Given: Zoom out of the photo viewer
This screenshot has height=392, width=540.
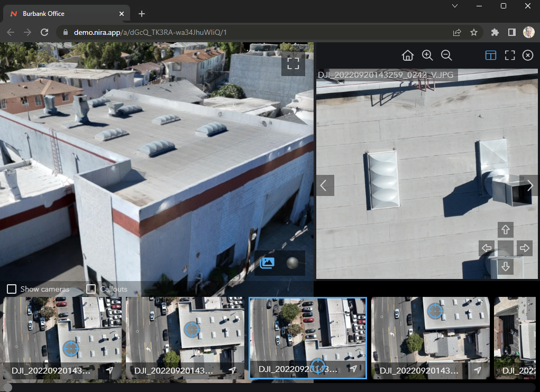Looking at the screenshot, I should tap(446, 55).
